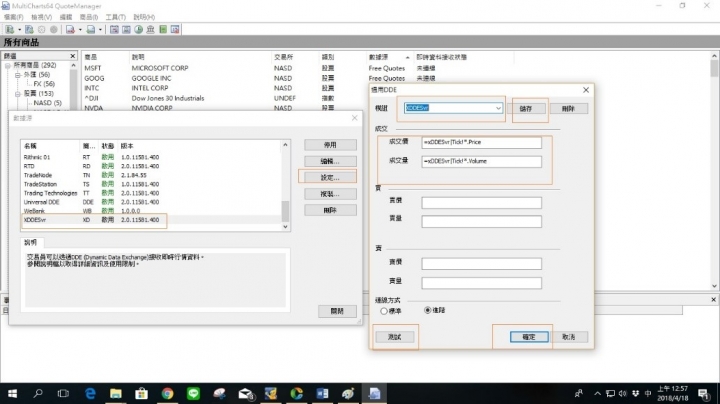720x404 pixels.
Task: Select the 說明 tab in data source dialog
Action: pos(30,242)
